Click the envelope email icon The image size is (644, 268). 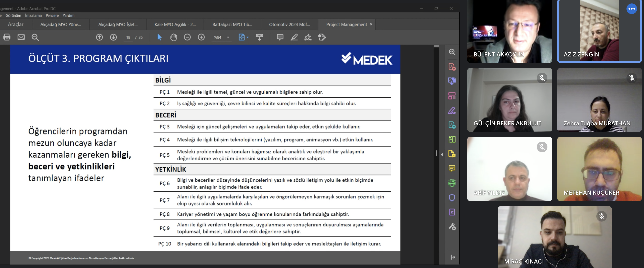click(x=21, y=37)
